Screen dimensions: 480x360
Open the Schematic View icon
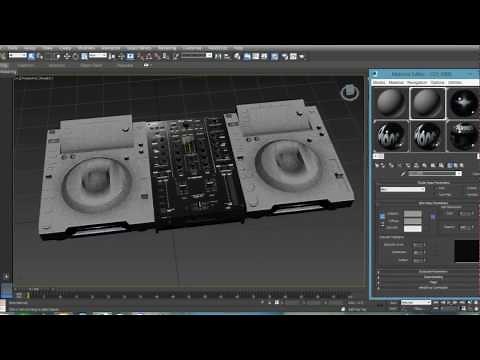pos(264,56)
